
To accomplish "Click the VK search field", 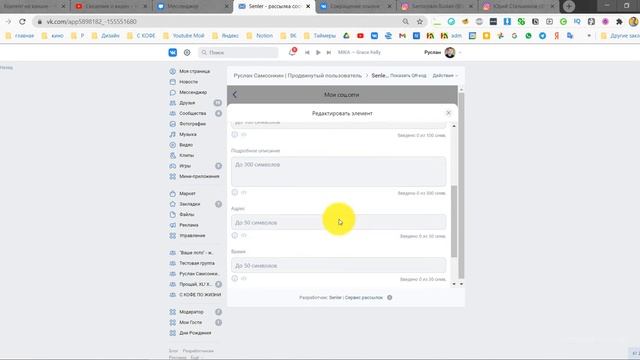I will coord(238,52).
